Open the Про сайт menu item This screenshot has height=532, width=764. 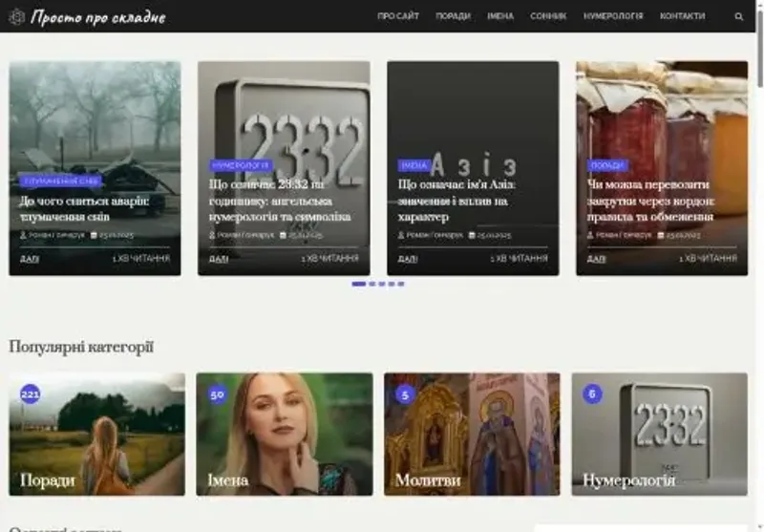397,16
